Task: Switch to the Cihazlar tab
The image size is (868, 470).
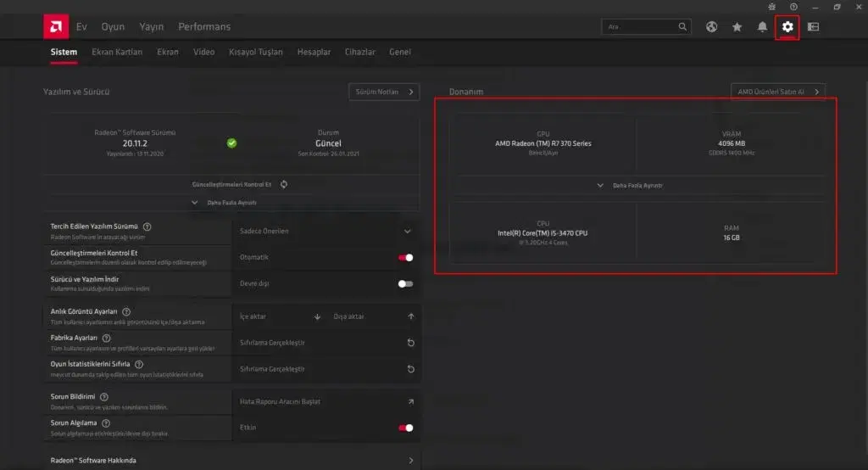Action: (359, 52)
